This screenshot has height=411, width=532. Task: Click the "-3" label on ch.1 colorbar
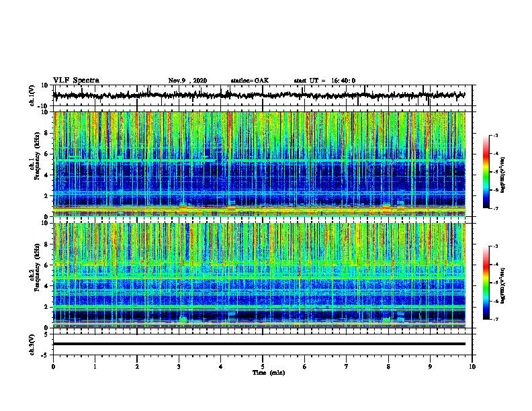click(495, 135)
